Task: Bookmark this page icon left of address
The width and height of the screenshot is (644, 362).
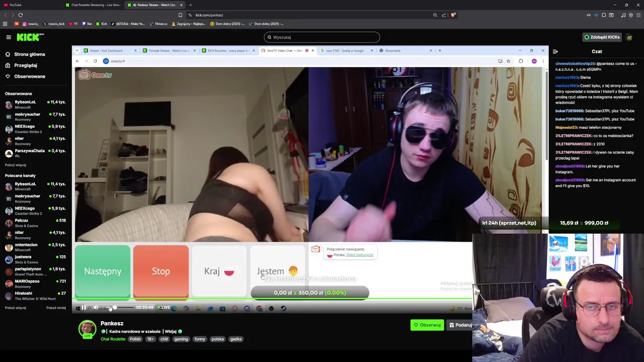Action: pos(180,15)
